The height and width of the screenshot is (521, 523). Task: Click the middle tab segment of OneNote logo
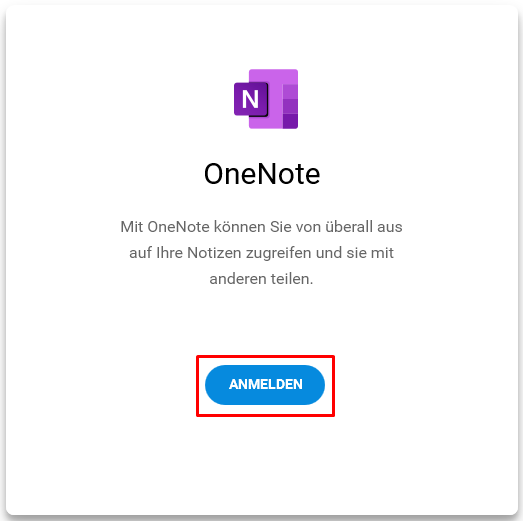click(290, 106)
